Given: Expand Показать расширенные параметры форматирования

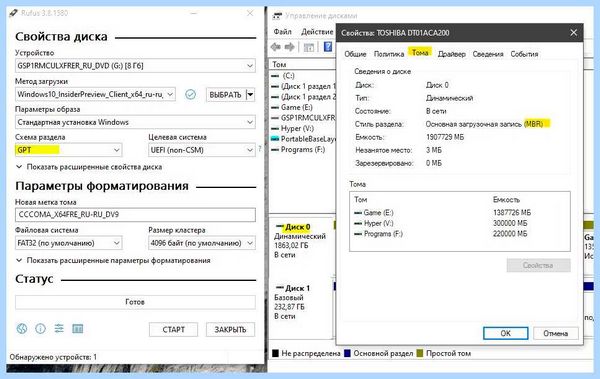Looking at the screenshot, I should pyautogui.click(x=113, y=260).
